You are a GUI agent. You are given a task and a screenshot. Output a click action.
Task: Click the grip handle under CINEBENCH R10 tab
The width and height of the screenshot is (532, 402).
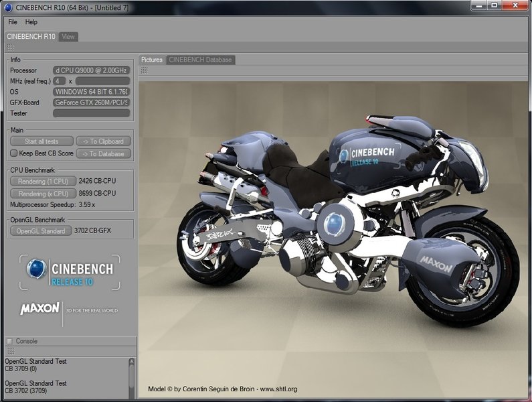[x=10, y=48]
